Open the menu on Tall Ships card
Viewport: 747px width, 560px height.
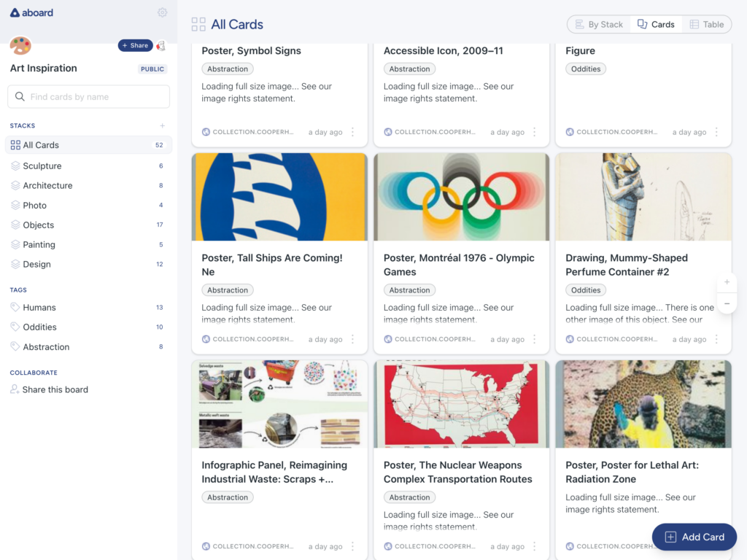click(x=352, y=339)
